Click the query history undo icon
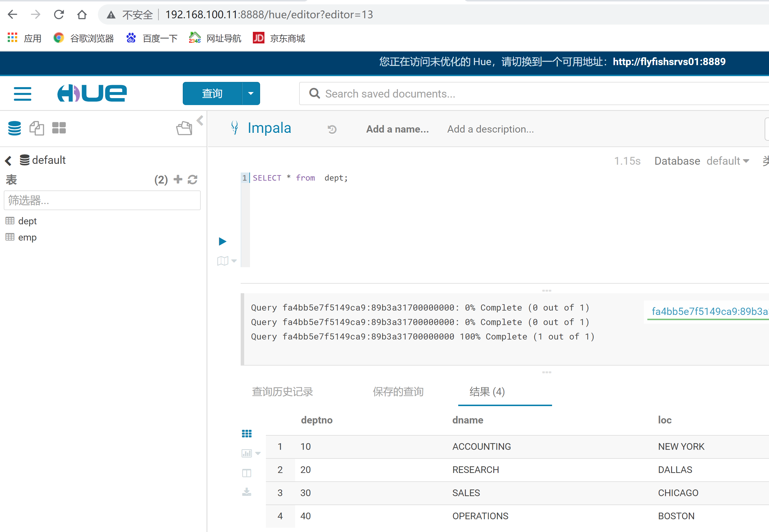Viewport: 769px width, 532px height. tap(332, 129)
